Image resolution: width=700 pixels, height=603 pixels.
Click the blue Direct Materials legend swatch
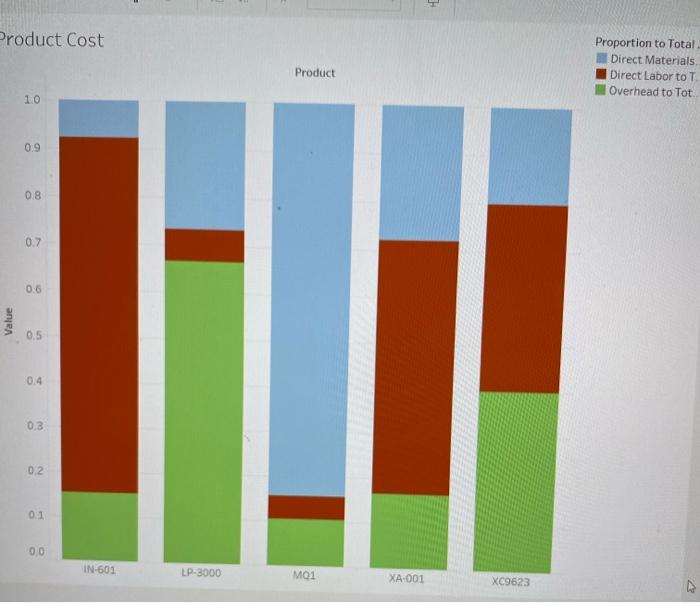pyautogui.click(x=602, y=58)
